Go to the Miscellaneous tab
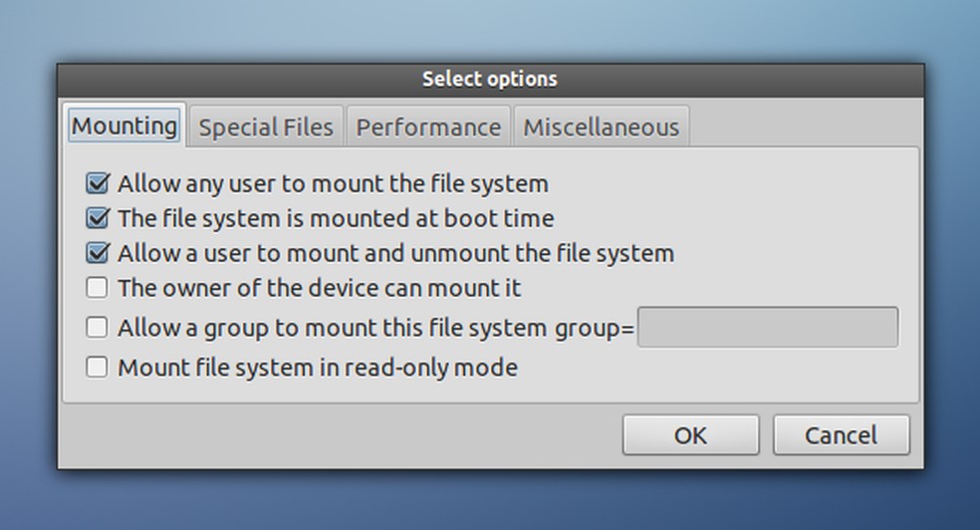 pyautogui.click(x=601, y=128)
